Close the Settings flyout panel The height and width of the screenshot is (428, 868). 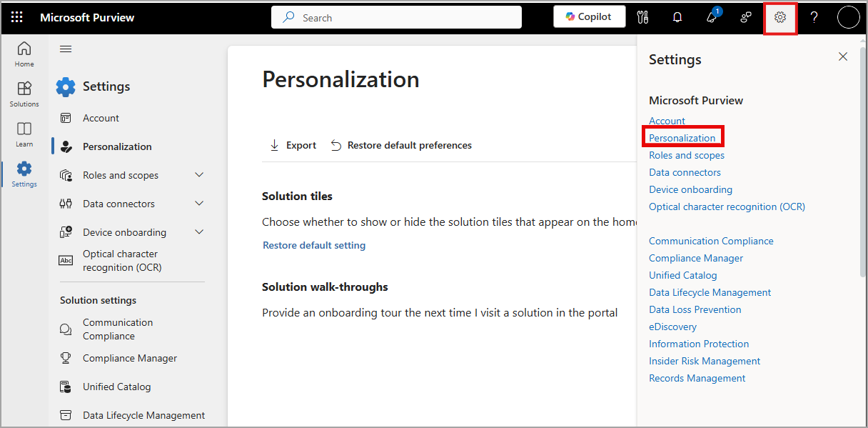[x=843, y=56]
